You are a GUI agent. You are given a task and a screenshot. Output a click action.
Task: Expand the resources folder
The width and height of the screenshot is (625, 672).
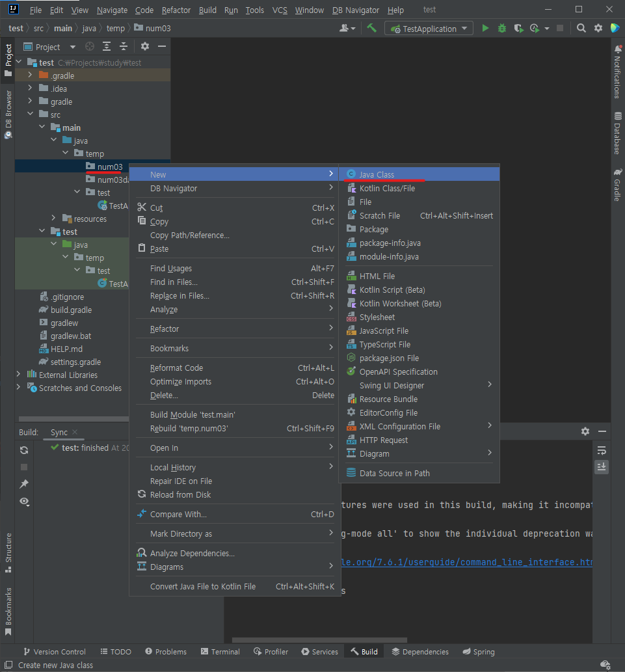click(x=53, y=218)
